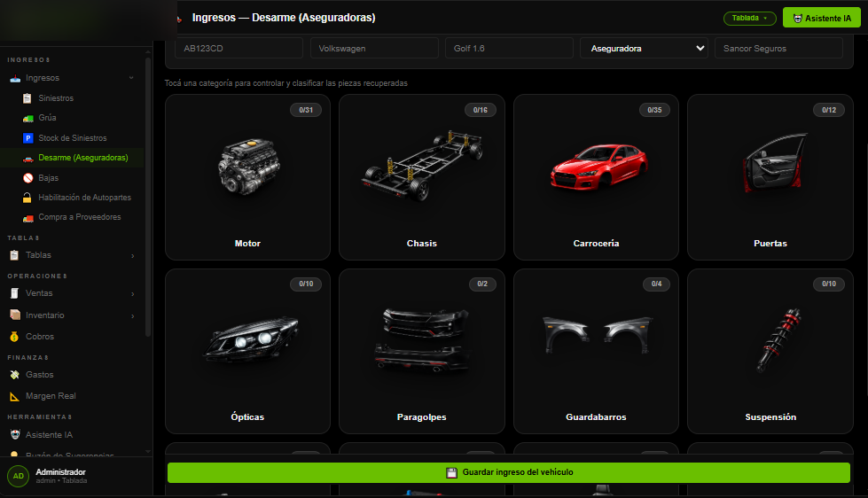868x498 pixels.
Task: Open the Asistente IA button in header
Action: (x=822, y=18)
